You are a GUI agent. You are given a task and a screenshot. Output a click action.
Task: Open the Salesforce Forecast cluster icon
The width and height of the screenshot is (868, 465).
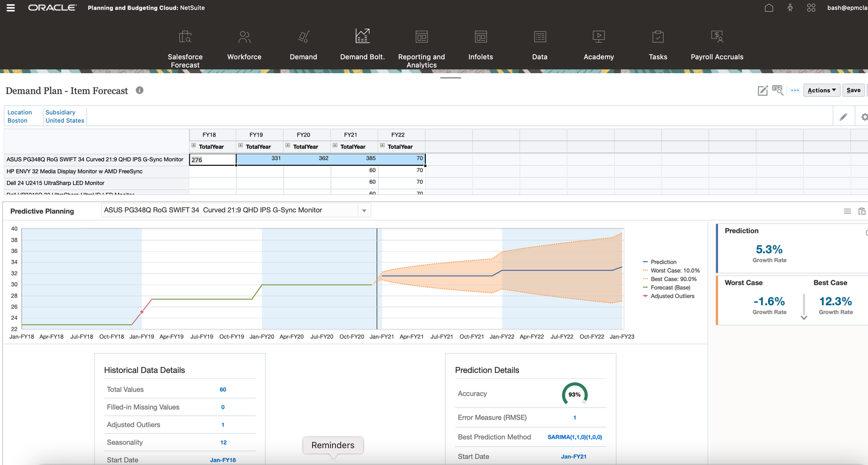click(185, 36)
